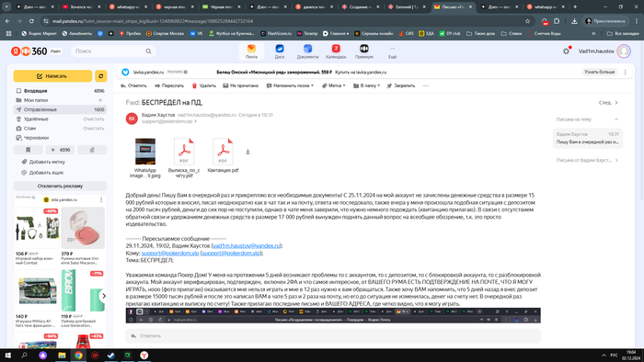Open Квитанция pdf attachment
The height and width of the screenshot is (362, 644).
pos(223,156)
